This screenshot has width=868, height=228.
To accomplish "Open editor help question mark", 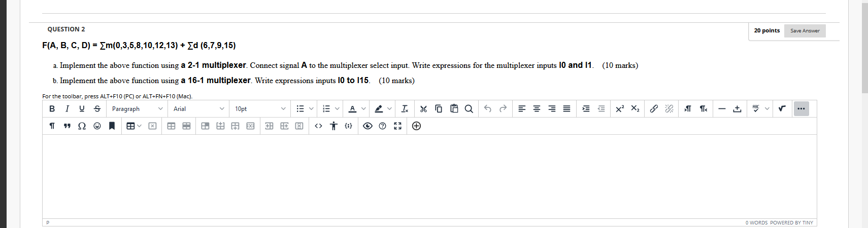I will (383, 126).
